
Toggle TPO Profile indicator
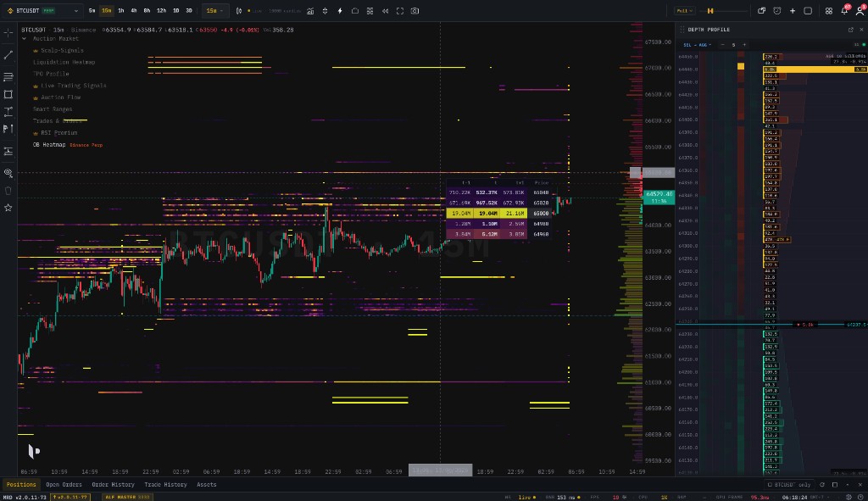pos(51,75)
